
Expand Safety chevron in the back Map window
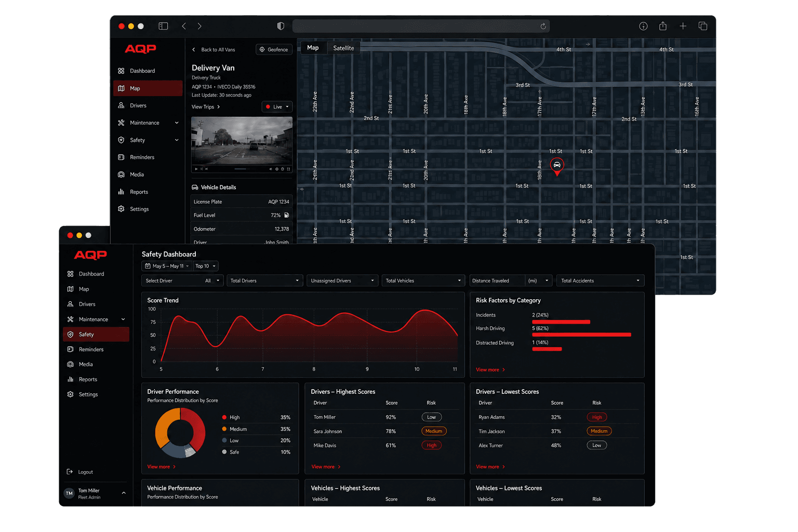tap(177, 140)
